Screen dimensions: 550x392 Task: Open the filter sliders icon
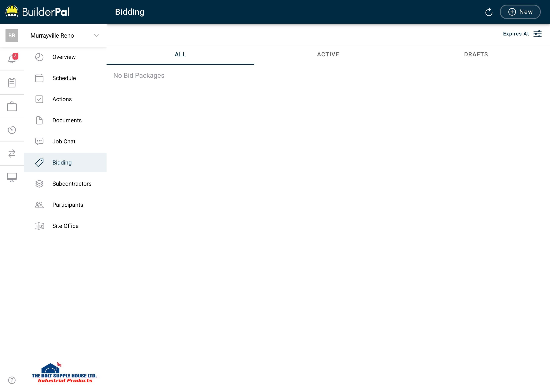tap(538, 34)
